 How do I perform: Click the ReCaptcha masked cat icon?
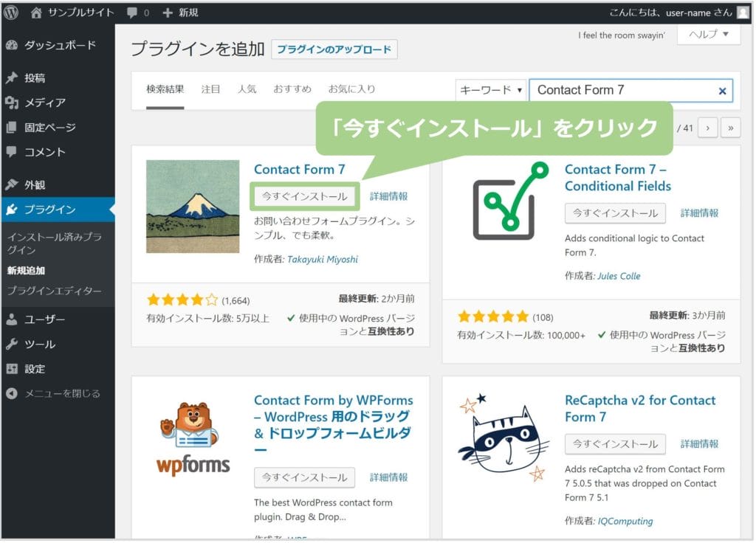(503, 437)
